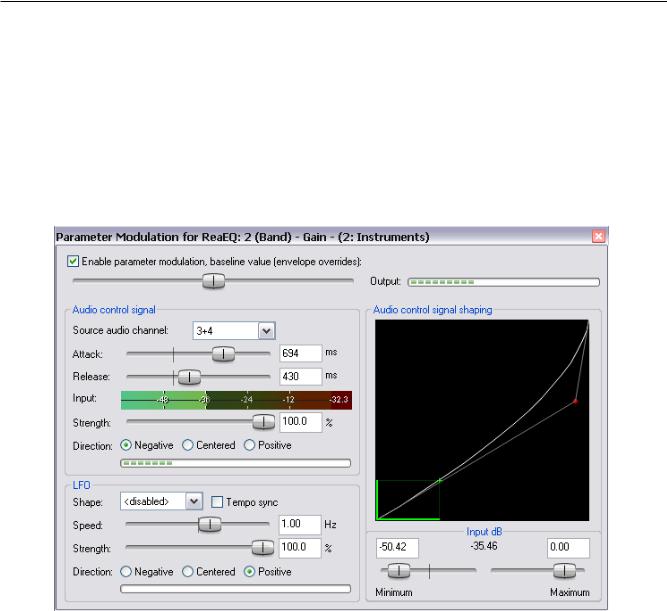Screen dimensions: 667x611
Task: Click the audio control Strength slider handle
Action: [263, 422]
